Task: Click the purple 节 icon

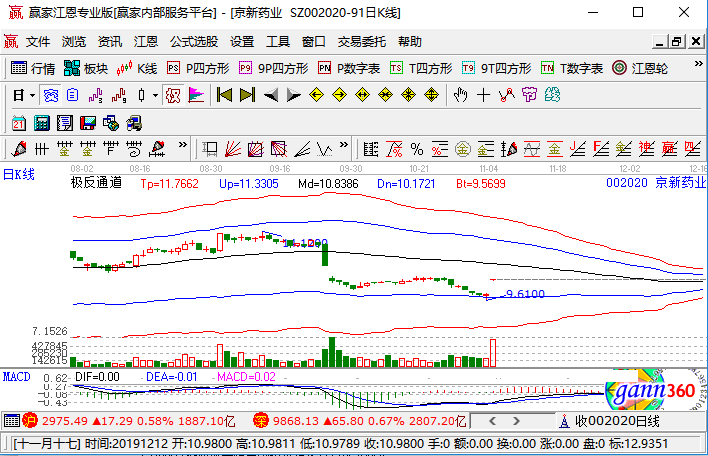Action: click(529, 95)
